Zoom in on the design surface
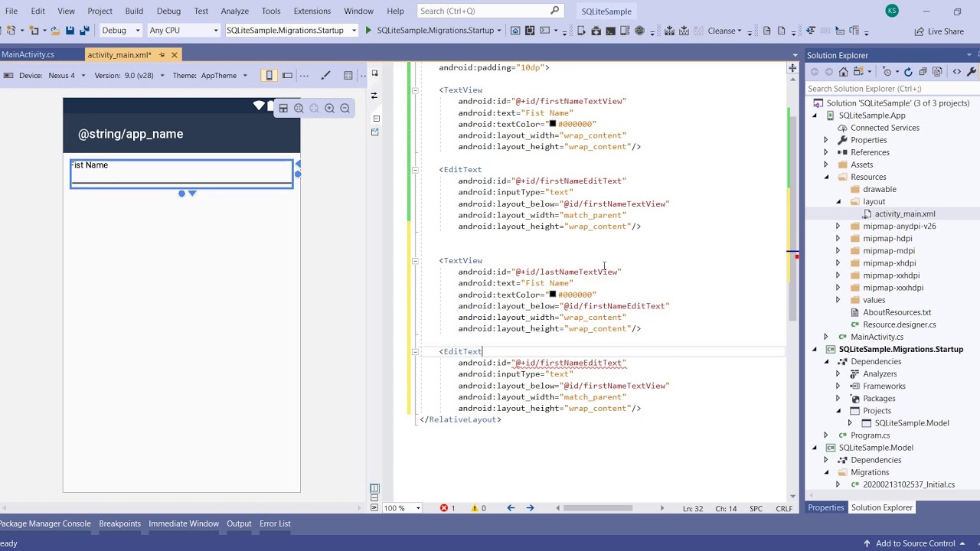Image resolution: width=980 pixels, height=551 pixels. pyautogui.click(x=330, y=109)
